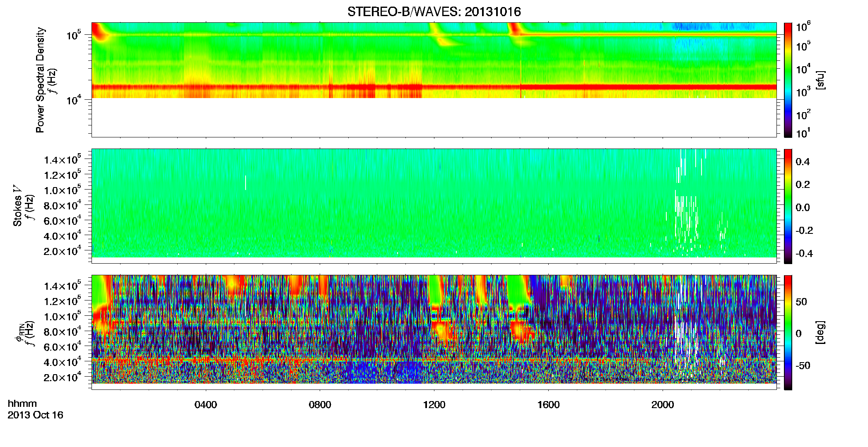Viewport: 868px width, 447px height.
Task: Click the 6.0×10^4 tick in the φRTN panel
Action: pos(63,347)
